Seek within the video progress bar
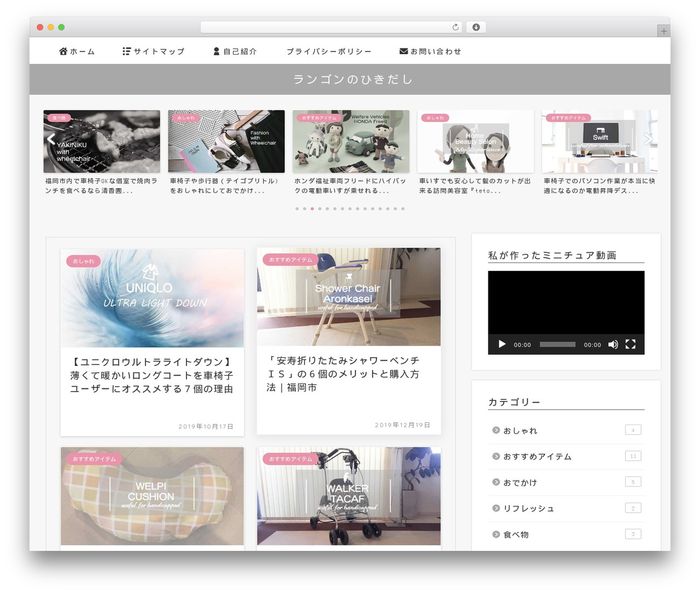This screenshot has width=700, height=593. (x=557, y=345)
